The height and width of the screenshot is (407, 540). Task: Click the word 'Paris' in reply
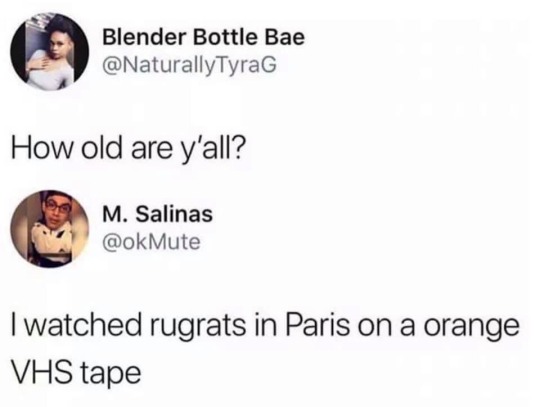click(x=316, y=325)
